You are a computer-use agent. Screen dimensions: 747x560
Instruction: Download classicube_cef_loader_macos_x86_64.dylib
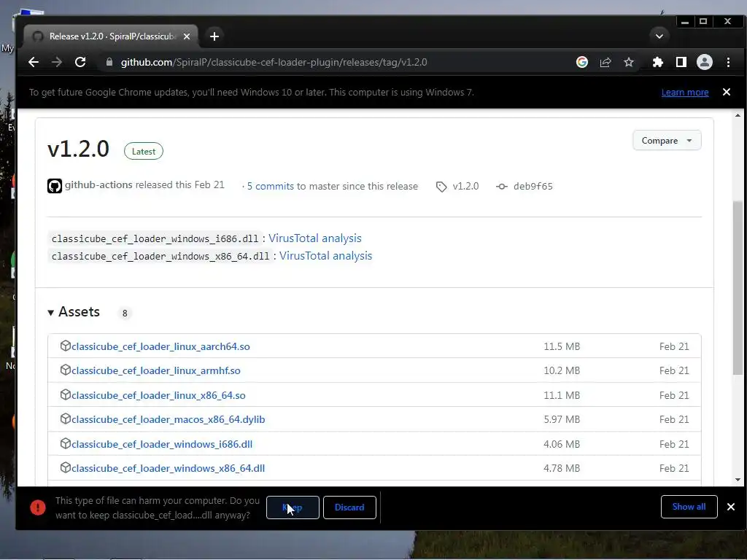point(169,419)
